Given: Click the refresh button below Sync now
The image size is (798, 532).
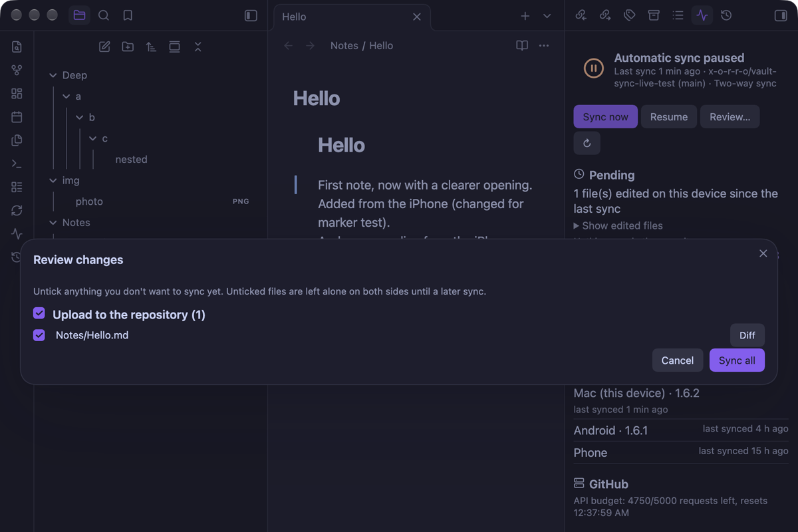Looking at the screenshot, I should point(587,143).
